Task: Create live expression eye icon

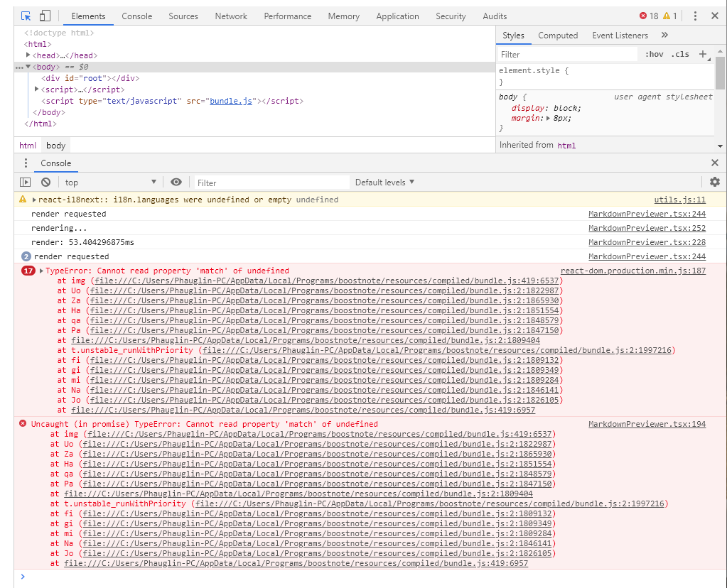Action: pos(176,182)
